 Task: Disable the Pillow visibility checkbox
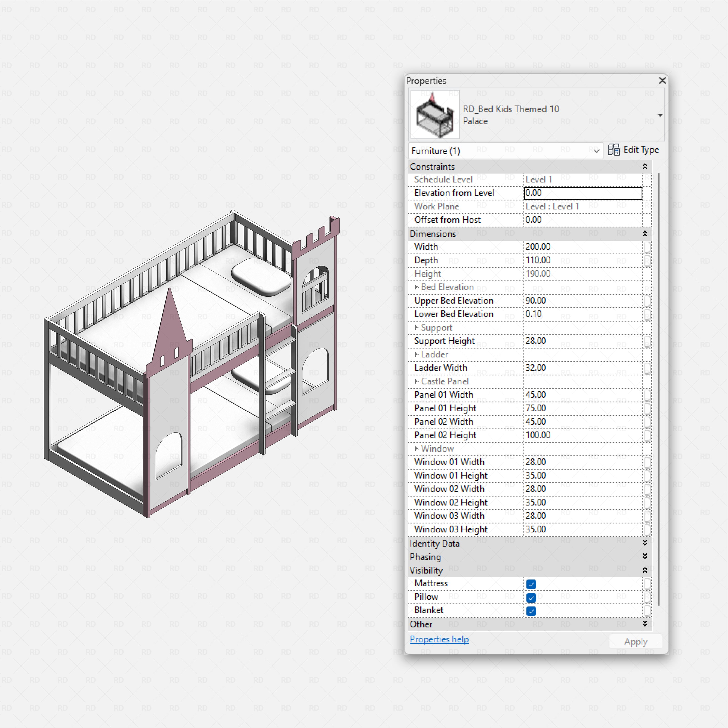pos(531,598)
